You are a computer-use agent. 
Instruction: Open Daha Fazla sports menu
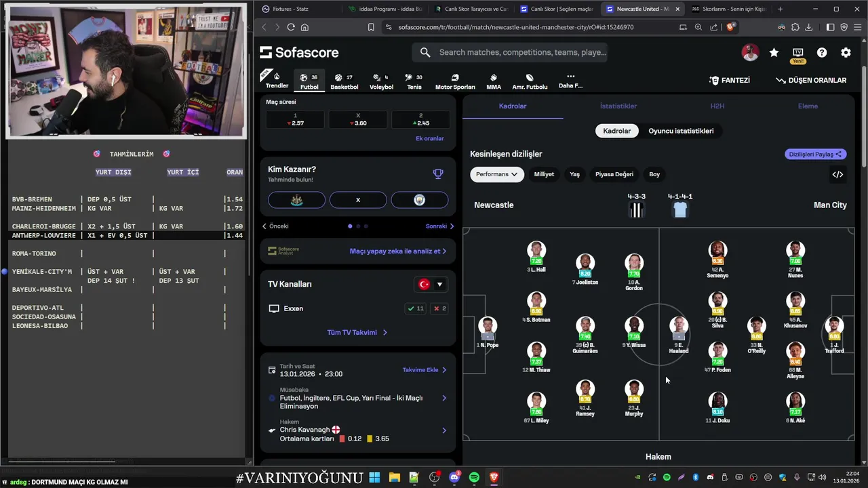click(570, 81)
